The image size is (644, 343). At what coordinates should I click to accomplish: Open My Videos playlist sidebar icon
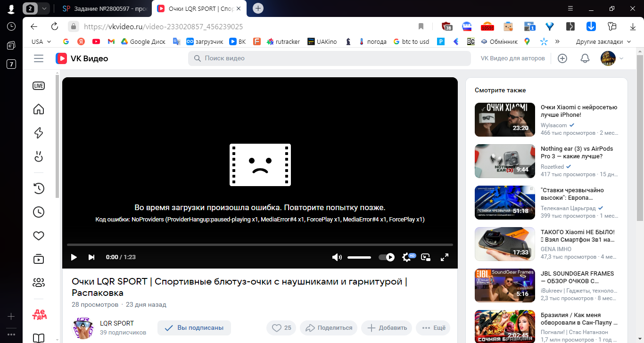coord(39,259)
